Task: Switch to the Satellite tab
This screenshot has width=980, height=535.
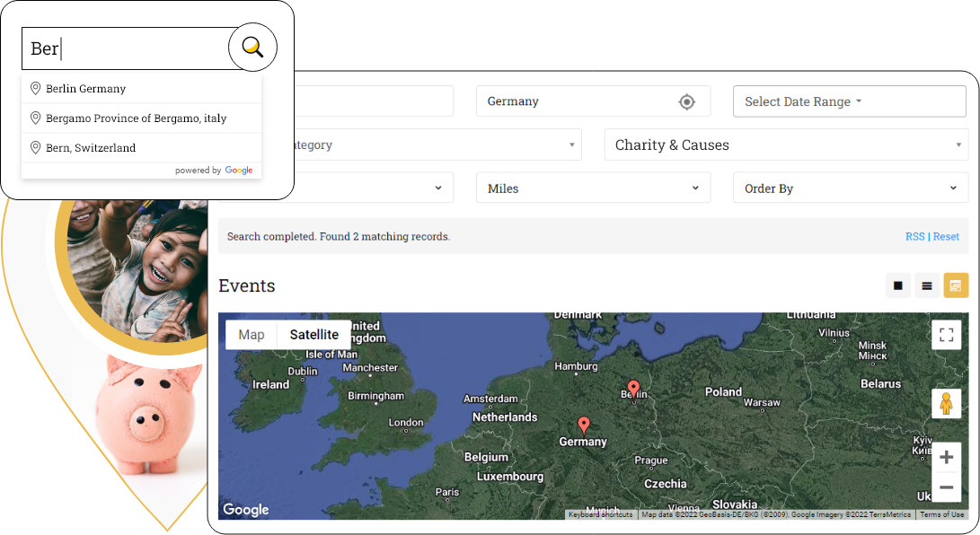Action: [x=313, y=335]
